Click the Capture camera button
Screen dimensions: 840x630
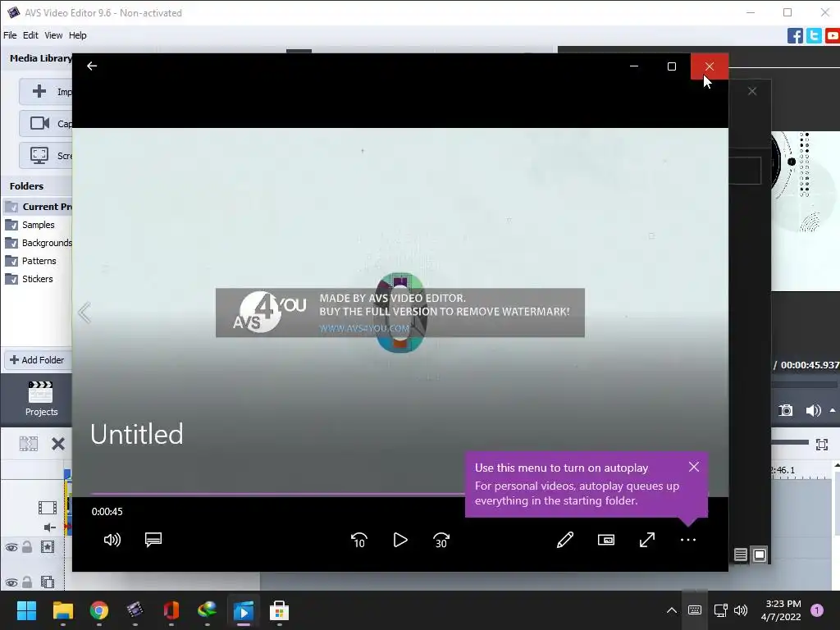46,124
